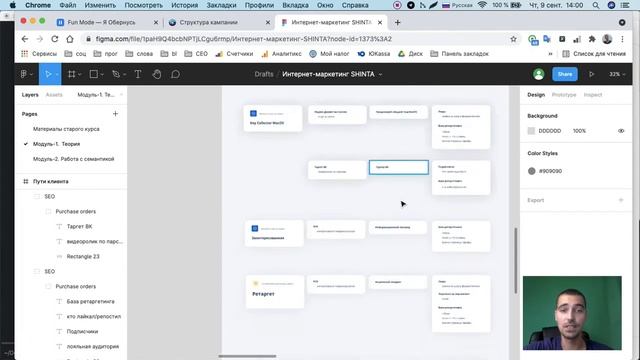Click the browser forward arrow

point(40,39)
